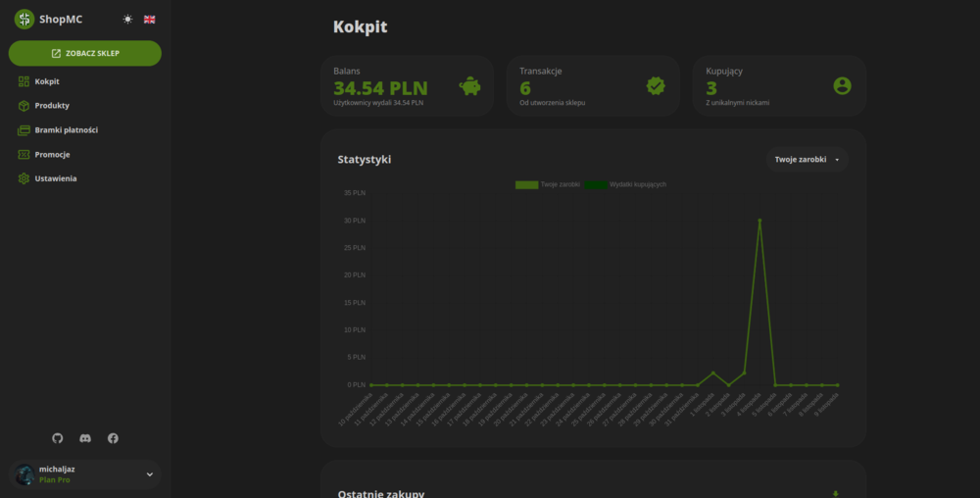Click michaljaz user avatar
980x498 pixels.
click(x=24, y=474)
